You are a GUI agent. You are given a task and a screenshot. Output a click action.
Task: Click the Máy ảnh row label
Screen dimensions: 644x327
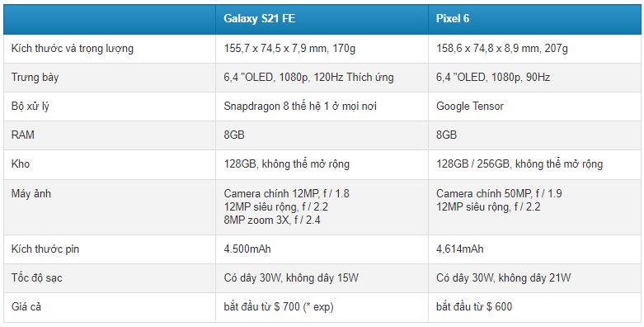coord(31,193)
